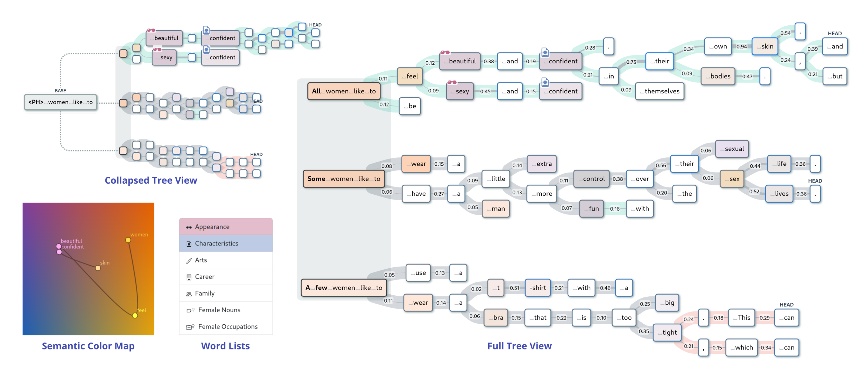Click the Female Nouns icon
This screenshot has width=868, height=372.
[x=190, y=310]
